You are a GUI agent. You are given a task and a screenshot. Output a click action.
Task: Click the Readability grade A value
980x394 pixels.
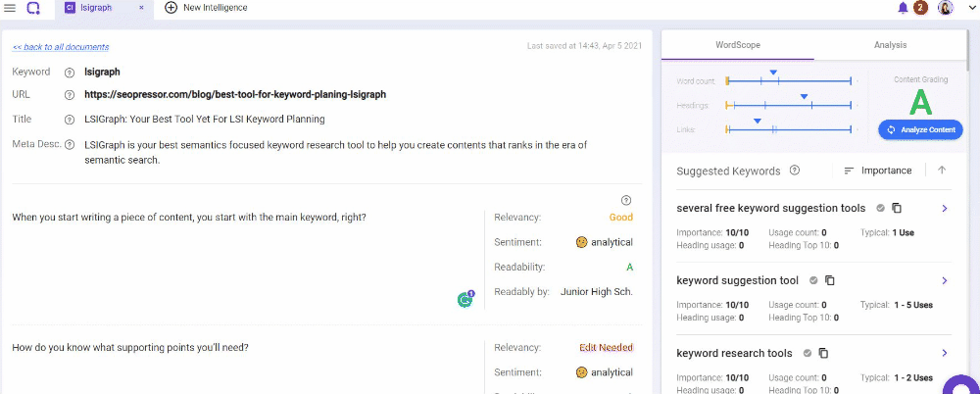(x=629, y=267)
